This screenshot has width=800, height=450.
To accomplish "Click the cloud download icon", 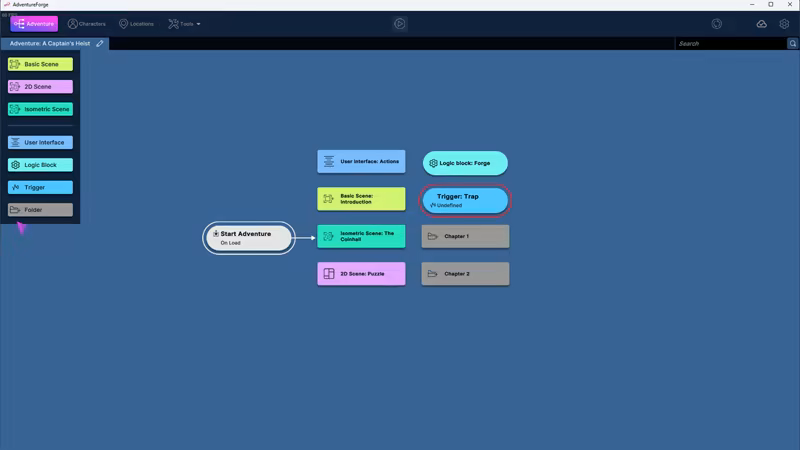I will pyautogui.click(x=761, y=24).
